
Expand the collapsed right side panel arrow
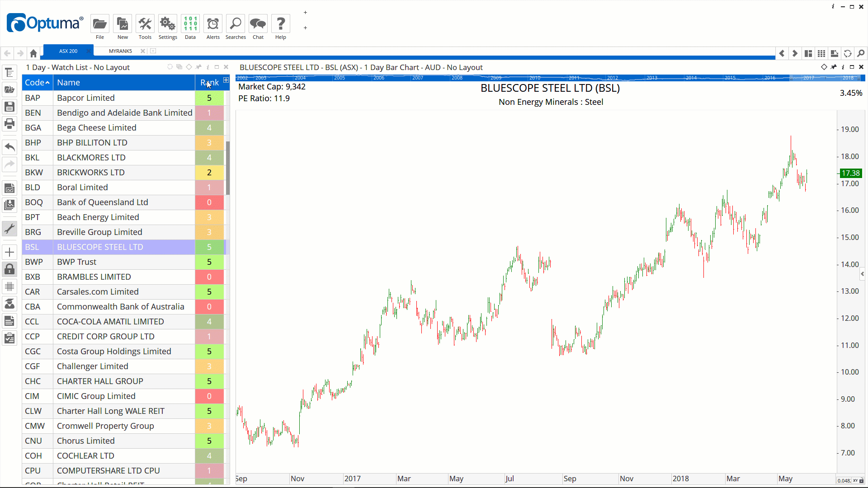tap(863, 274)
